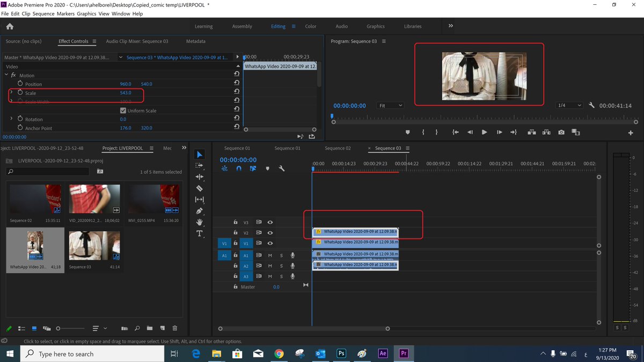Toggle Scale animation stopwatch
The image size is (644, 362).
click(x=20, y=93)
